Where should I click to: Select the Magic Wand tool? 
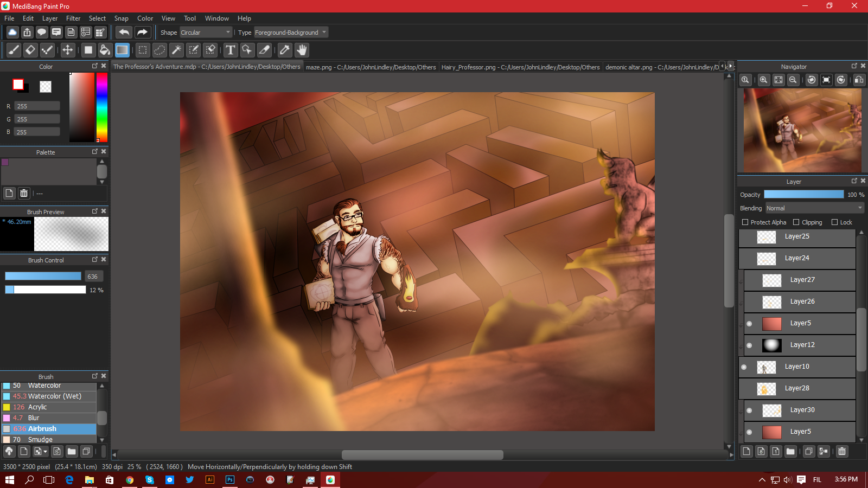click(x=176, y=50)
